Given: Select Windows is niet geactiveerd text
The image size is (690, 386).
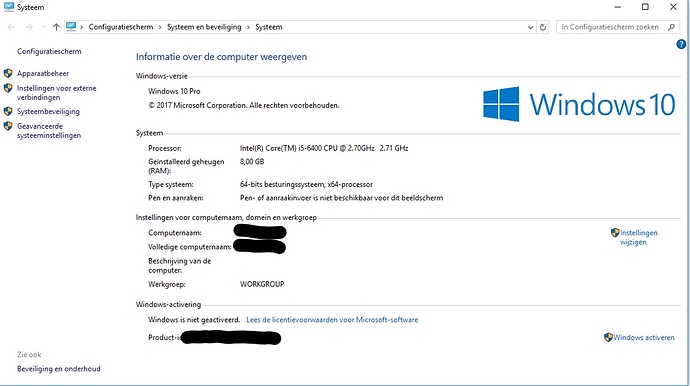Looking at the screenshot, I should (x=194, y=320).
